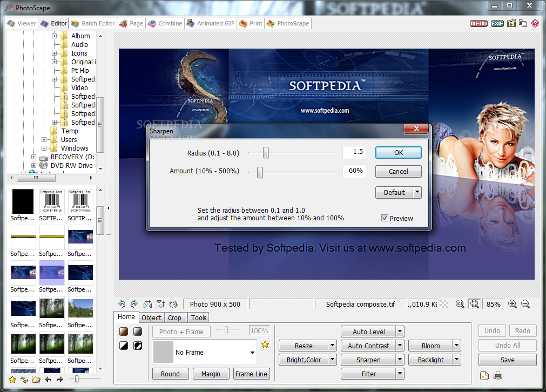Toggle the Preview checkbox in Sharpen dialog
This screenshot has width=546, height=392.
[x=385, y=218]
